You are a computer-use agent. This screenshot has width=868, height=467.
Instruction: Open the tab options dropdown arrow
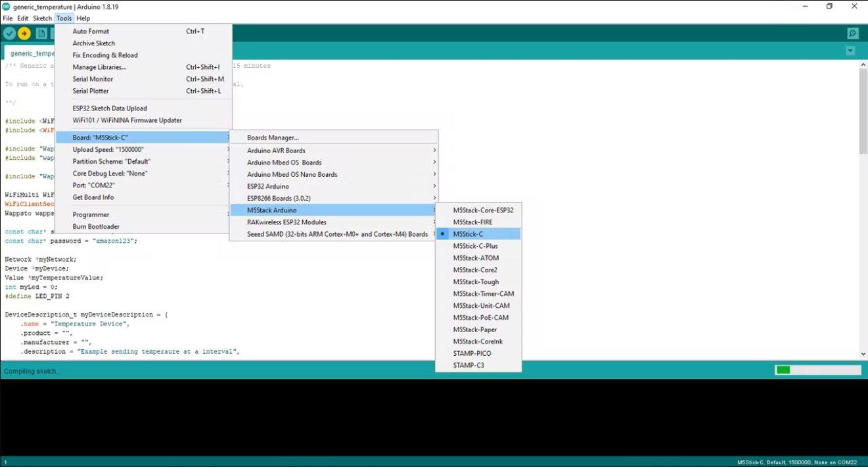coord(850,51)
